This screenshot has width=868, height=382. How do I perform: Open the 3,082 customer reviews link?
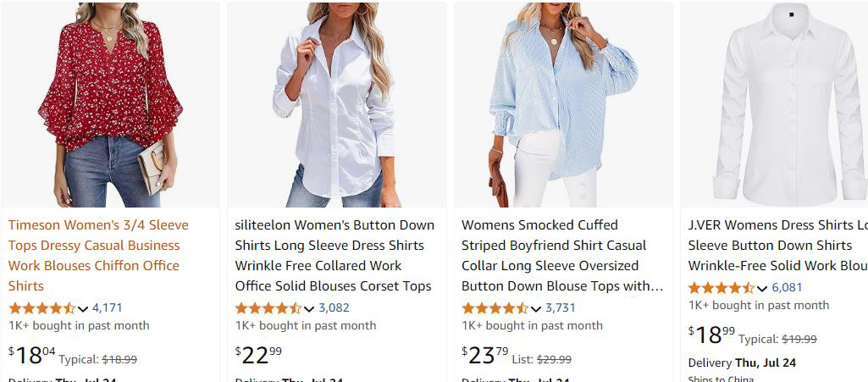tap(334, 307)
